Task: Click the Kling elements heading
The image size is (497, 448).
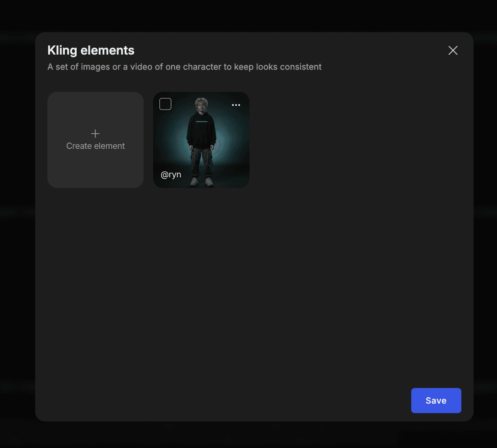Action: point(91,50)
